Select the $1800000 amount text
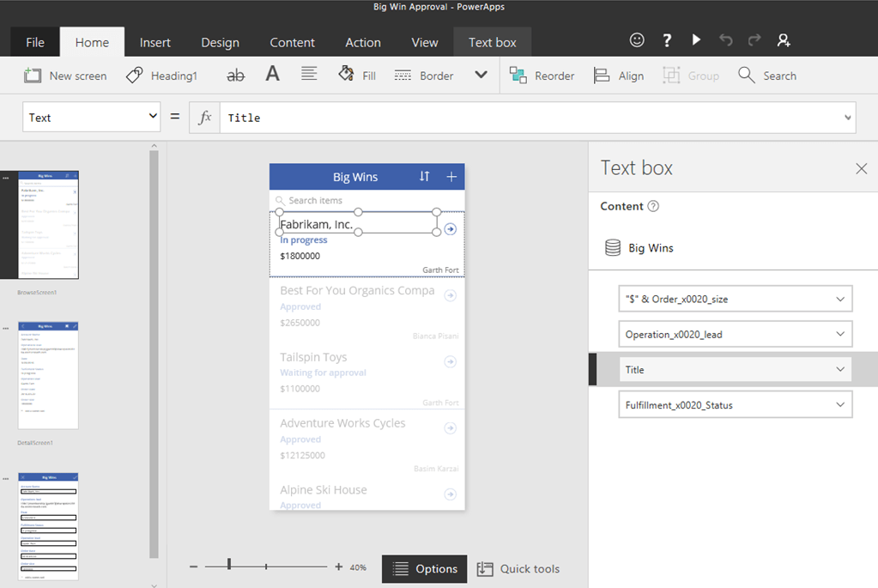This screenshot has width=878, height=588. point(300,256)
